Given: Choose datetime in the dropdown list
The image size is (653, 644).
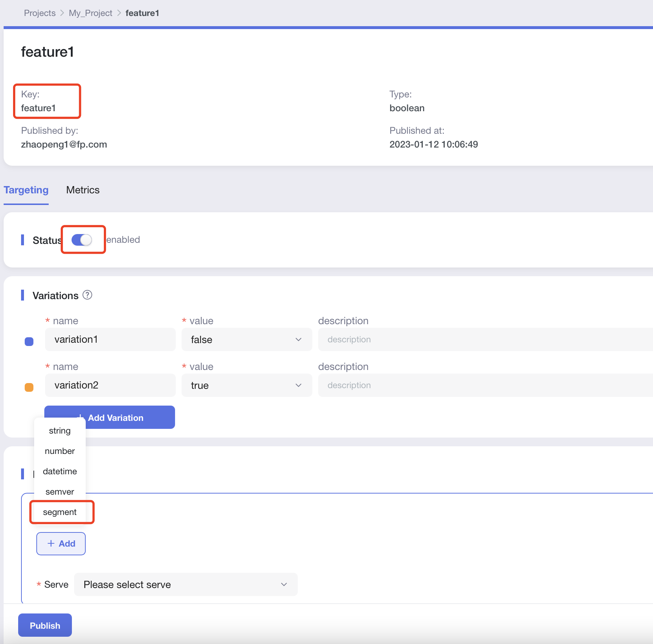Looking at the screenshot, I should coord(60,471).
